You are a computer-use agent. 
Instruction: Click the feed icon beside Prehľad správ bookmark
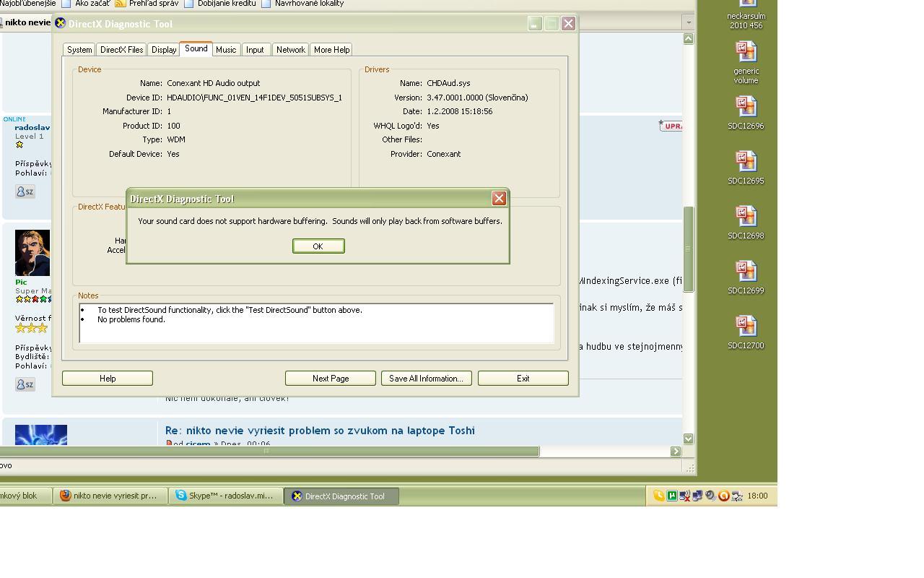click(121, 4)
